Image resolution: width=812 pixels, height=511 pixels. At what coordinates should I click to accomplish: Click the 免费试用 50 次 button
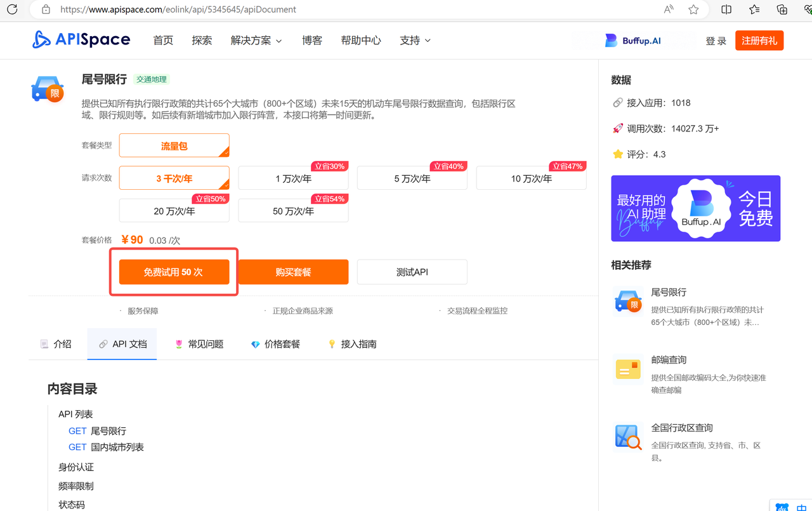[x=174, y=271]
